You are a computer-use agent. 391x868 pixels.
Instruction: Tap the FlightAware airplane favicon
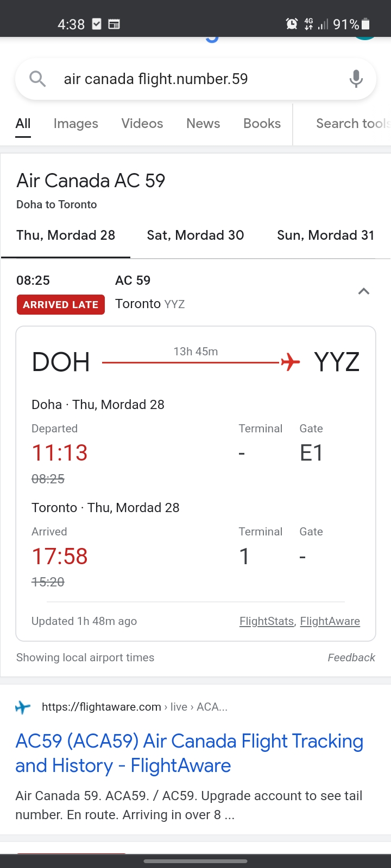[x=23, y=707]
